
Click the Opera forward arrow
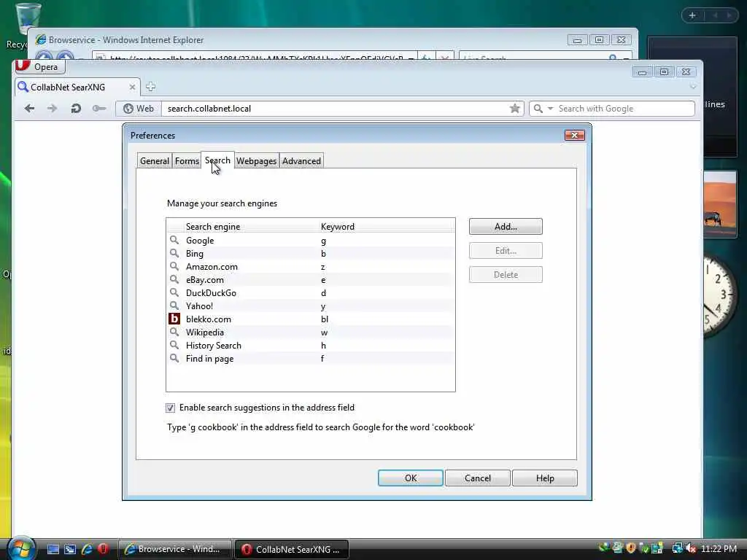click(x=52, y=109)
